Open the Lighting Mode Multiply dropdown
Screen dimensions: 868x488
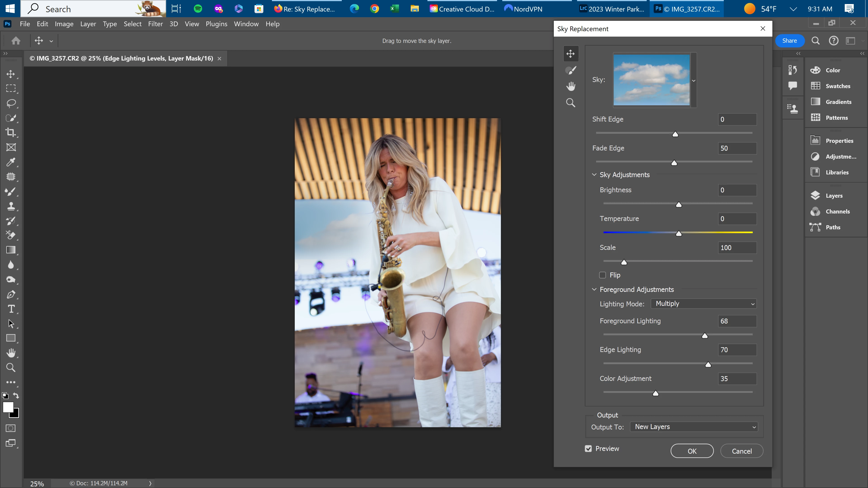tap(704, 304)
